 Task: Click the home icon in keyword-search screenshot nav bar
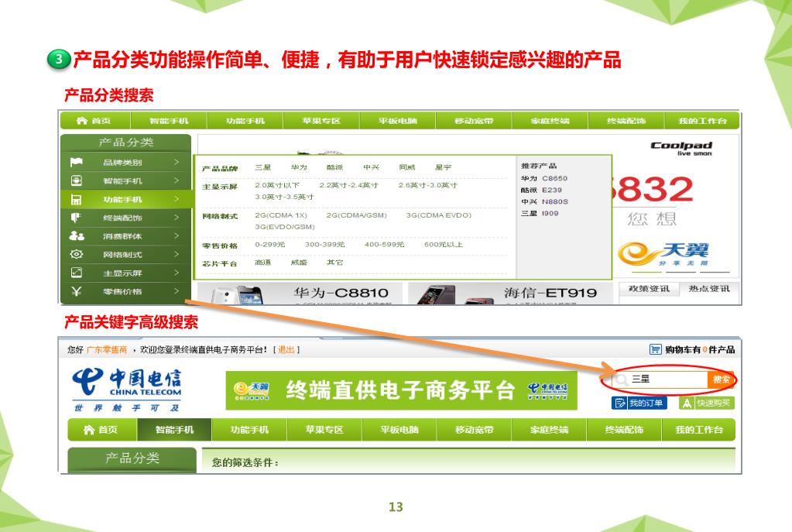pos(89,430)
